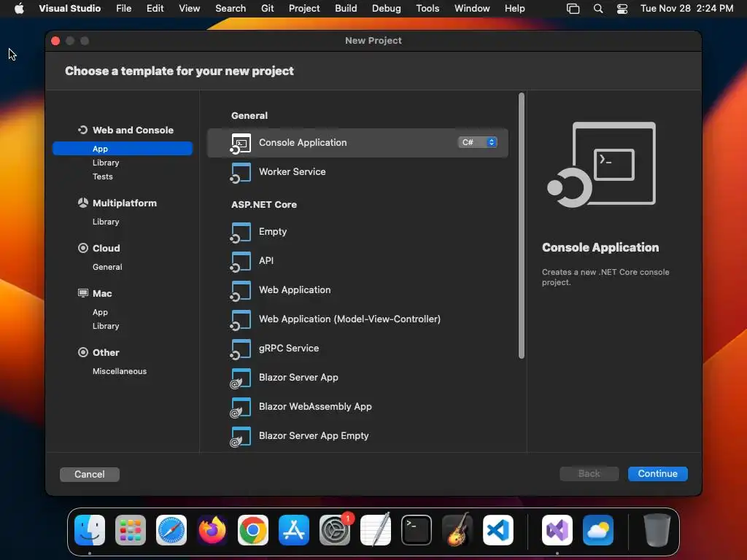Image resolution: width=747 pixels, height=560 pixels.
Task: Switch to Visual Studio in the Dock
Action: tap(557, 530)
